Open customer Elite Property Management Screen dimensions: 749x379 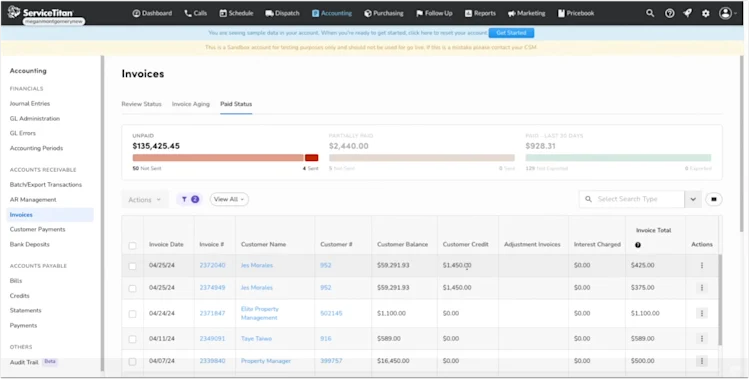click(260, 313)
